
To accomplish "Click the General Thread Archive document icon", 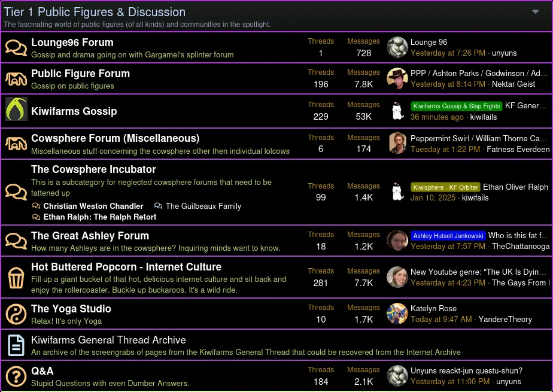I will click(16, 345).
